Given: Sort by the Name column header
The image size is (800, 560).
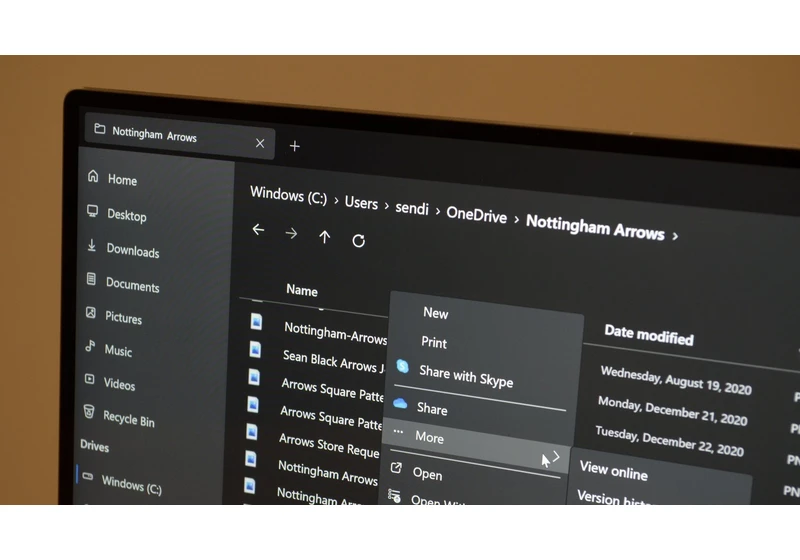Looking at the screenshot, I should coord(302,290).
